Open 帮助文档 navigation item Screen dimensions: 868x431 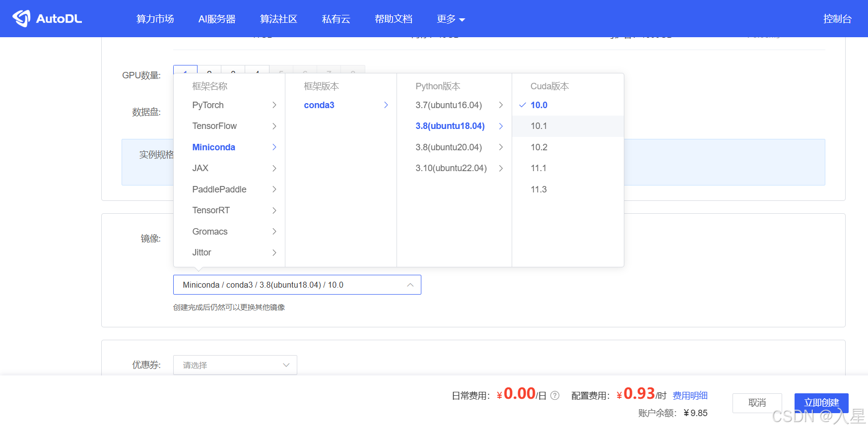[394, 19]
